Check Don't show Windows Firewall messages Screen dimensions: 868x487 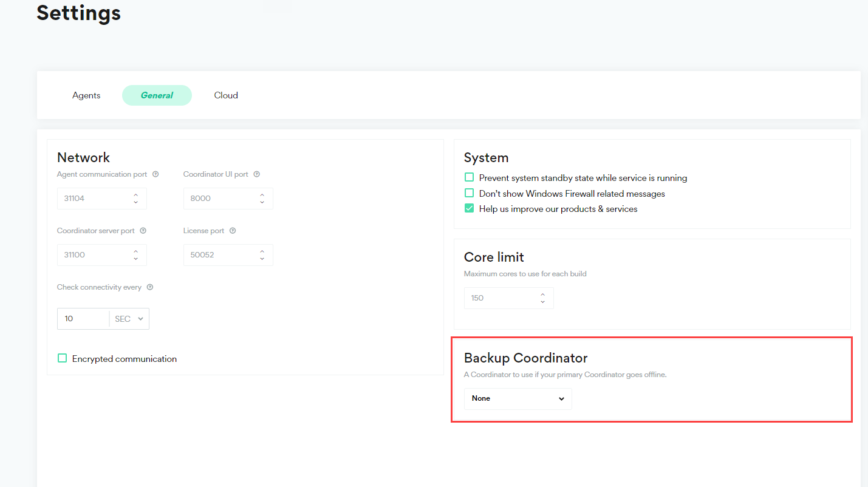coord(469,193)
